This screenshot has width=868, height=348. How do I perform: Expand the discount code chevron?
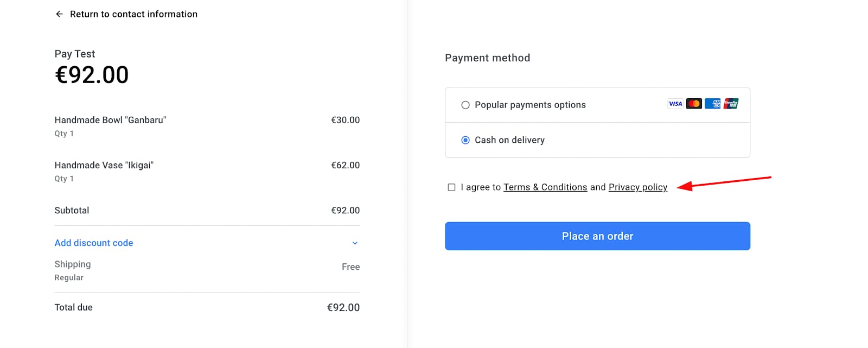click(355, 243)
